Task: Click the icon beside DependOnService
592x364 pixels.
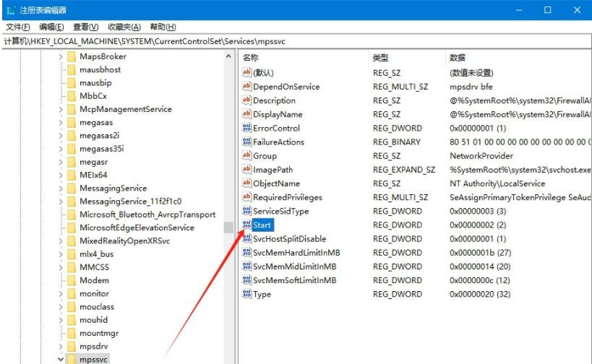Action: pyautogui.click(x=246, y=87)
